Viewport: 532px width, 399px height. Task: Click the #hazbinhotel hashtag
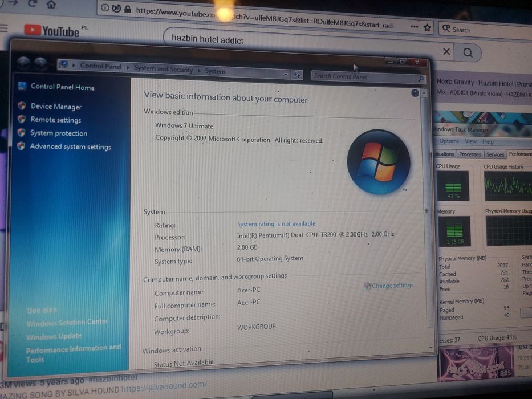click(x=113, y=378)
